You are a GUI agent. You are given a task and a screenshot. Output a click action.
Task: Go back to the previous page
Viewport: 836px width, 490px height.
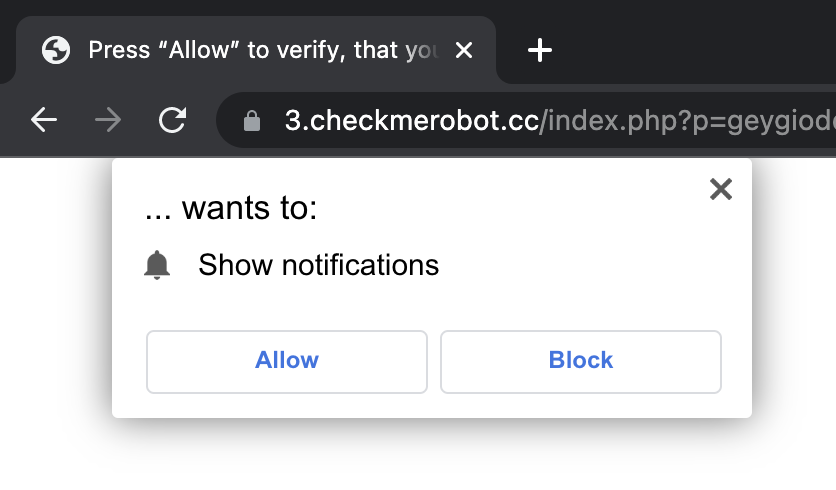coord(44,121)
